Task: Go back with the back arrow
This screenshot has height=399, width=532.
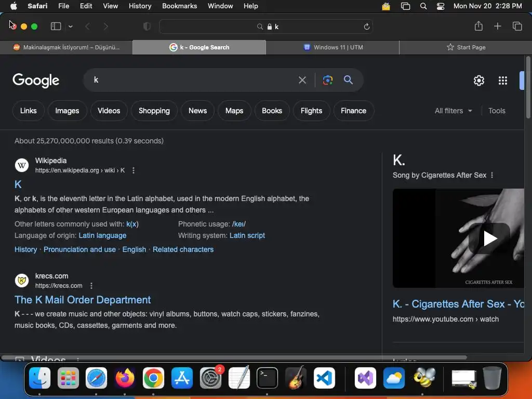Action: [x=87, y=26]
